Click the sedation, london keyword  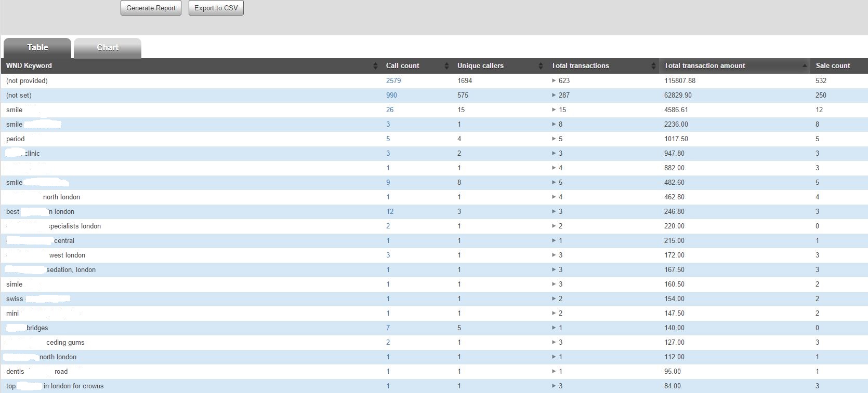tap(71, 269)
